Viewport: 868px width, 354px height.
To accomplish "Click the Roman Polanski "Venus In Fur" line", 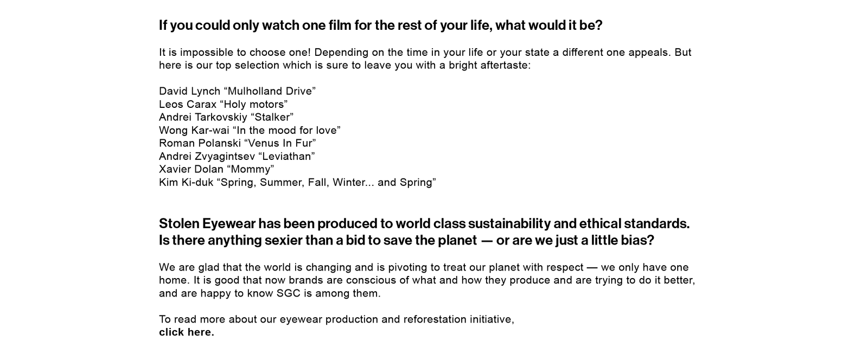I will [x=237, y=143].
